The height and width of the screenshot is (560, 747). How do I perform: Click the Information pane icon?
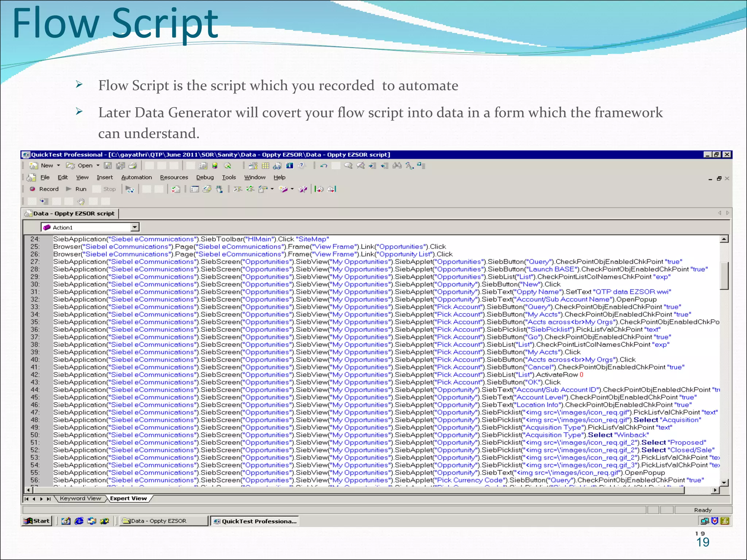(290, 166)
